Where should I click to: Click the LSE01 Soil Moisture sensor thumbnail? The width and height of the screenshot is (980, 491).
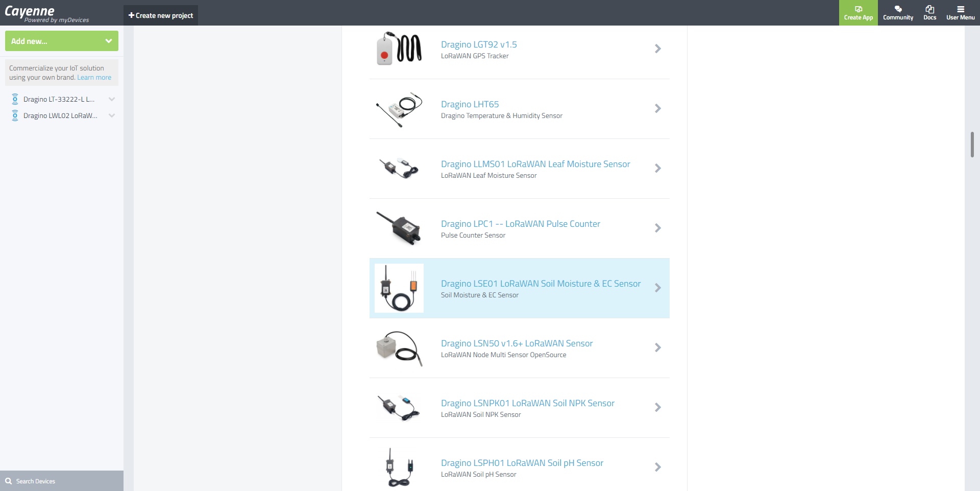click(399, 288)
